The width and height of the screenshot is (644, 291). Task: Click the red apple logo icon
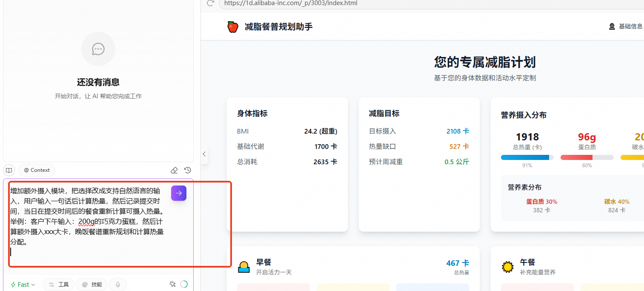[232, 27]
